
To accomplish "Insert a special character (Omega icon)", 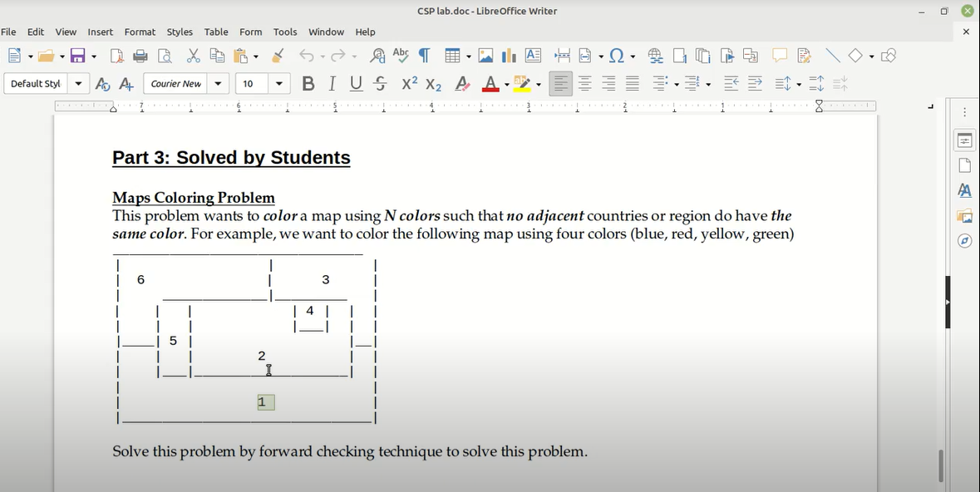I will click(x=616, y=55).
